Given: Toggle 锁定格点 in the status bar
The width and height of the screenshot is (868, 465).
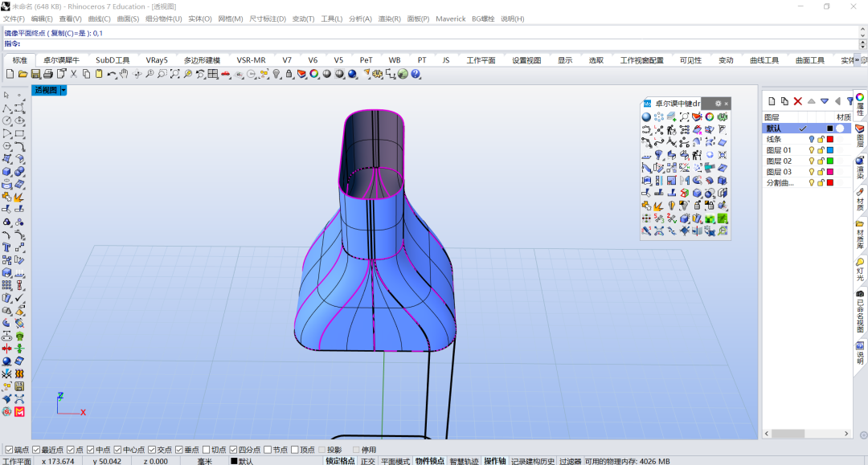Looking at the screenshot, I should pyautogui.click(x=340, y=461).
